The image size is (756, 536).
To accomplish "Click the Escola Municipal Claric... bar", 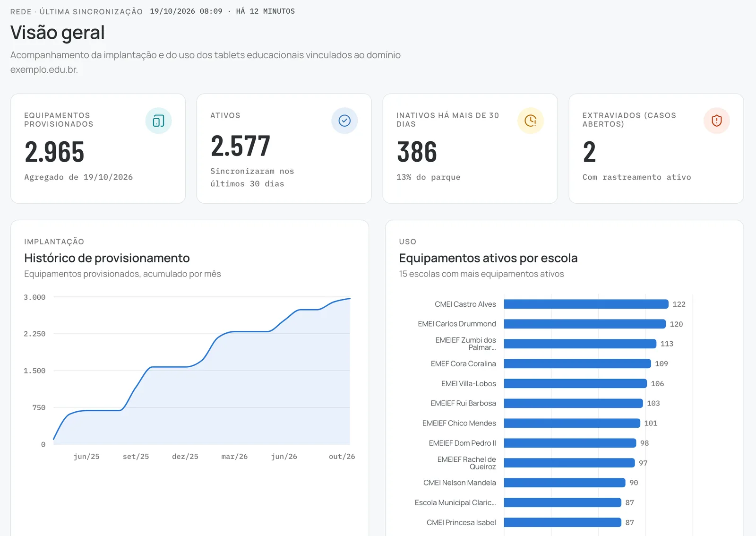I will pos(562,502).
